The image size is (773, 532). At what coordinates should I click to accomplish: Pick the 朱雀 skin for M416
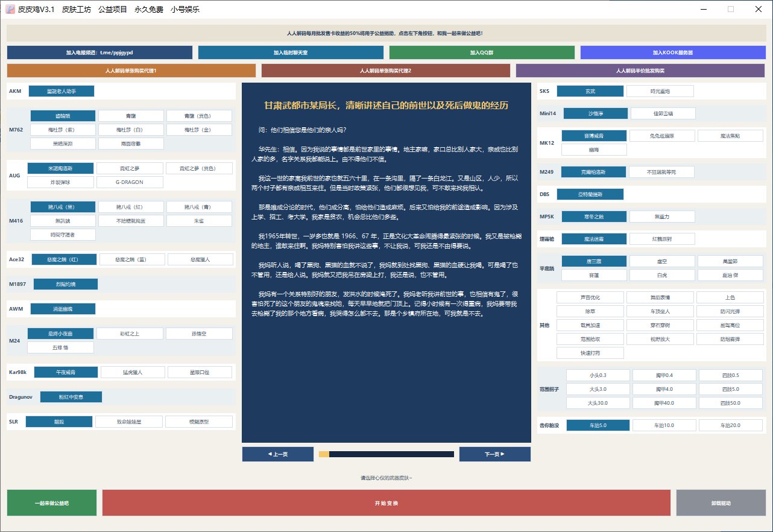199,220
